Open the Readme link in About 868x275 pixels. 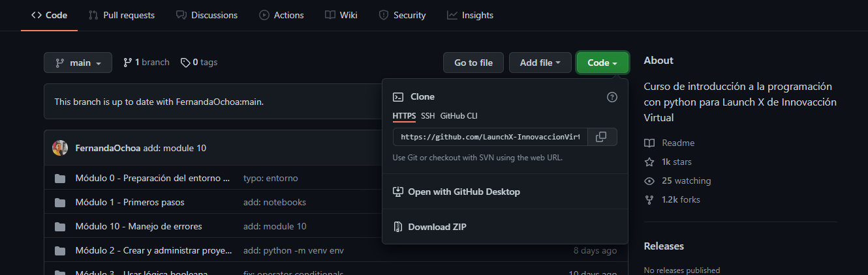point(678,143)
